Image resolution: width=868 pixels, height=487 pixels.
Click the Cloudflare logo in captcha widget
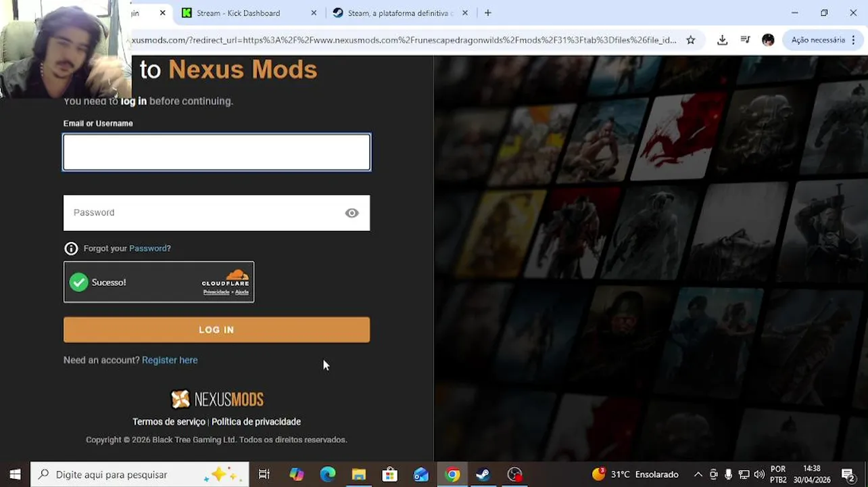tap(226, 277)
